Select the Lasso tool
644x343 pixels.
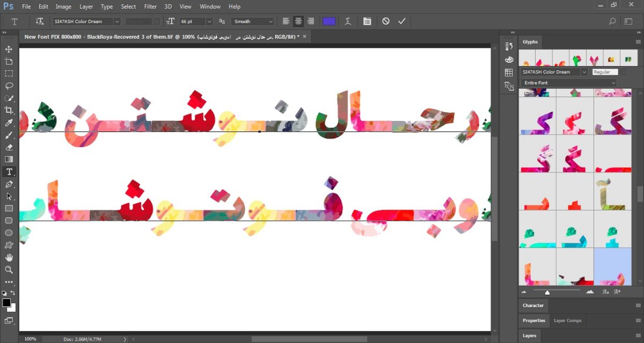9,86
